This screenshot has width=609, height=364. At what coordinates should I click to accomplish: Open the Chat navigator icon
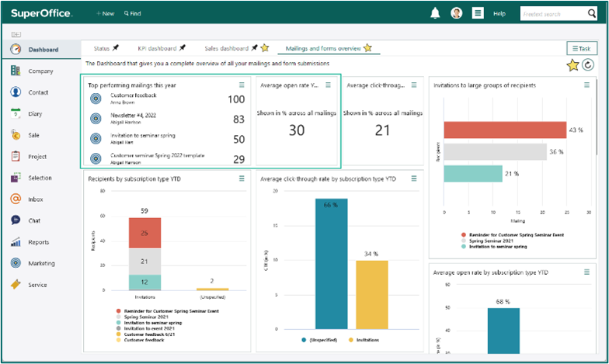[x=16, y=220]
